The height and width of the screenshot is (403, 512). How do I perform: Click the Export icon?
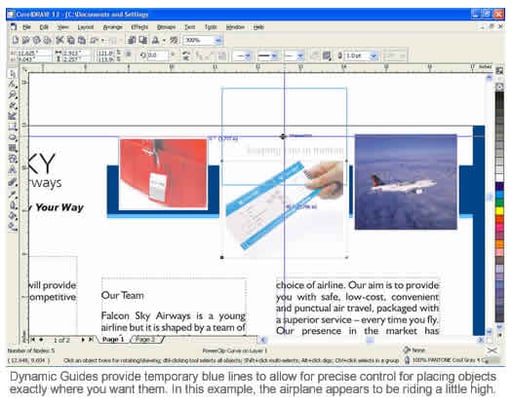(x=143, y=40)
